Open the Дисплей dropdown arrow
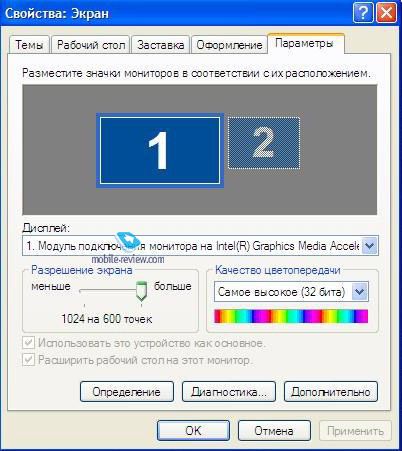The height and width of the screenshot is (451, 402). coord(369,246)
